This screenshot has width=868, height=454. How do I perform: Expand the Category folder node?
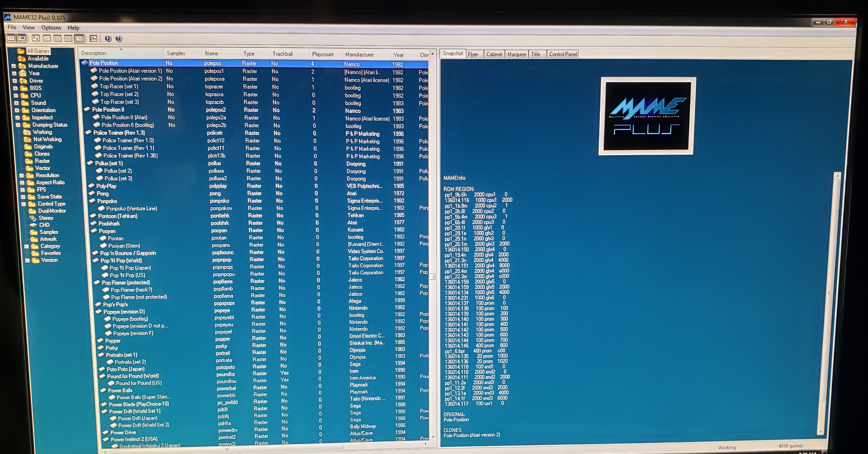(26, 246)
